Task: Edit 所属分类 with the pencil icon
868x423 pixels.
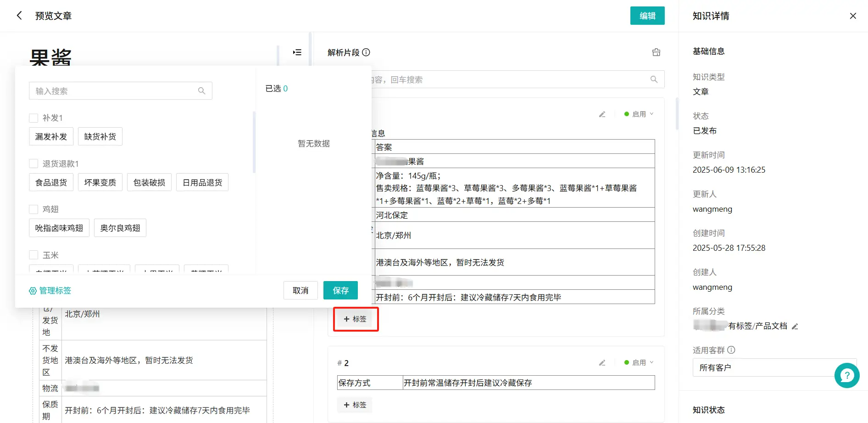Action: 795,326
